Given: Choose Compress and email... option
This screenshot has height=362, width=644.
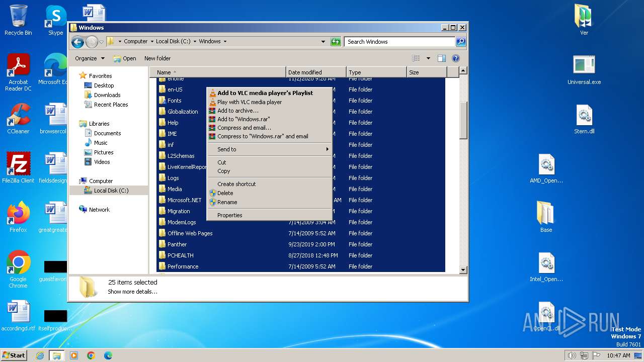Looking at the screenshot, I should [x=270, y=128].
